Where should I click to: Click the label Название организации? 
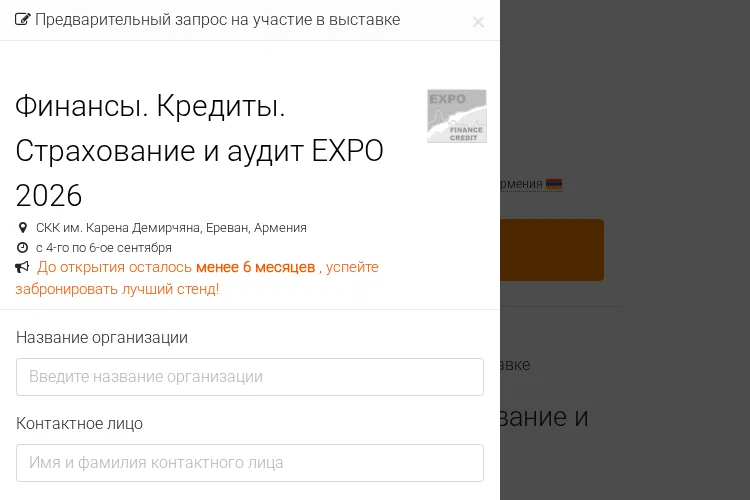(102, 338)
